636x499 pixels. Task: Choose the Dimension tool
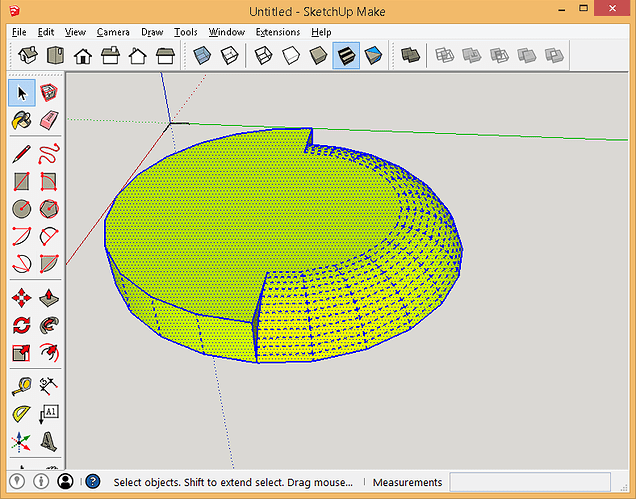pyautogui.click(x=49, y=386)
